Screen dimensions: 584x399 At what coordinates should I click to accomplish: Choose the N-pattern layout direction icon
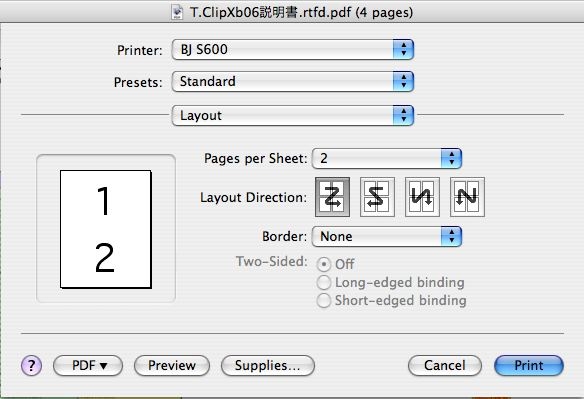[x=467, y=197]
